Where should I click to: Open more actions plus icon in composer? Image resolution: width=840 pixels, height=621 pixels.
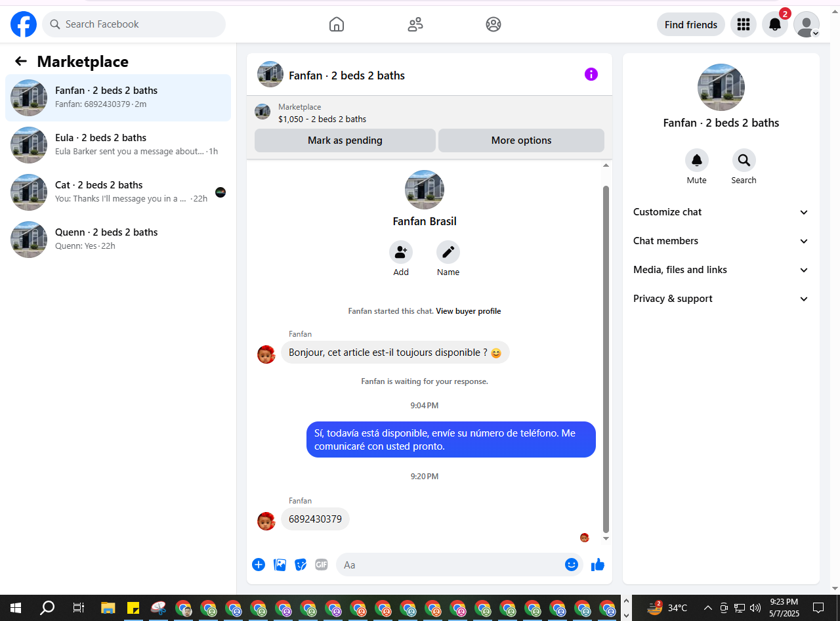(259, 565)
